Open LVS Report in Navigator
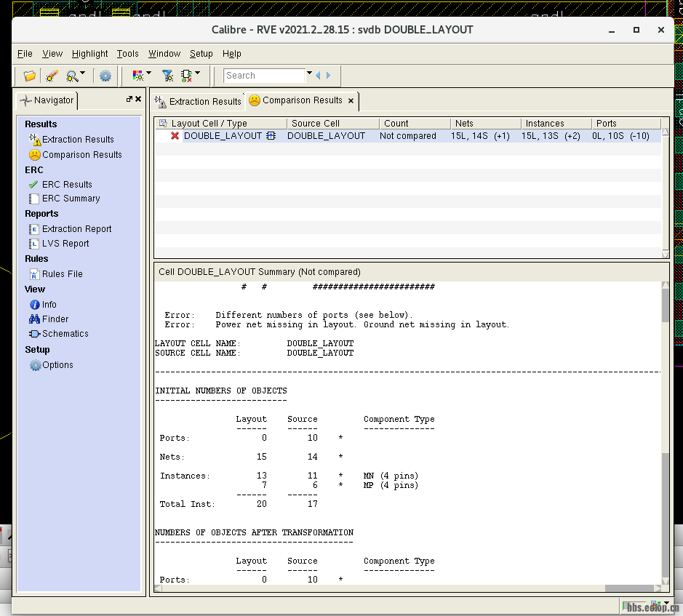 [x=65, y=244]
